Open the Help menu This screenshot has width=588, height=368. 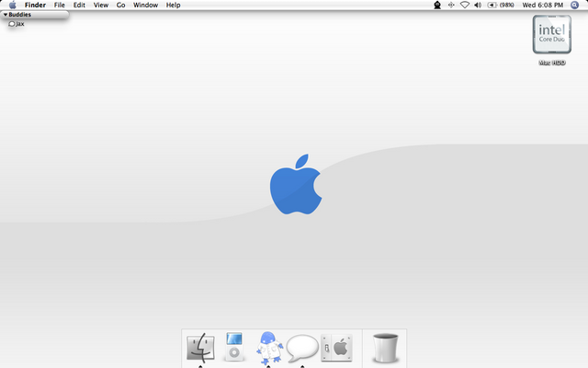[x=174, y=5]
